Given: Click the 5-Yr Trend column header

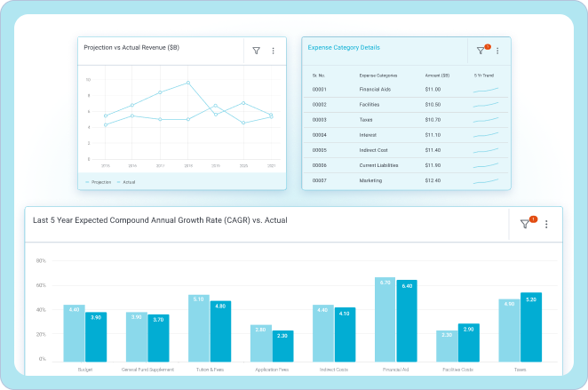Looking at the screenshot, I should click(485, 75).
